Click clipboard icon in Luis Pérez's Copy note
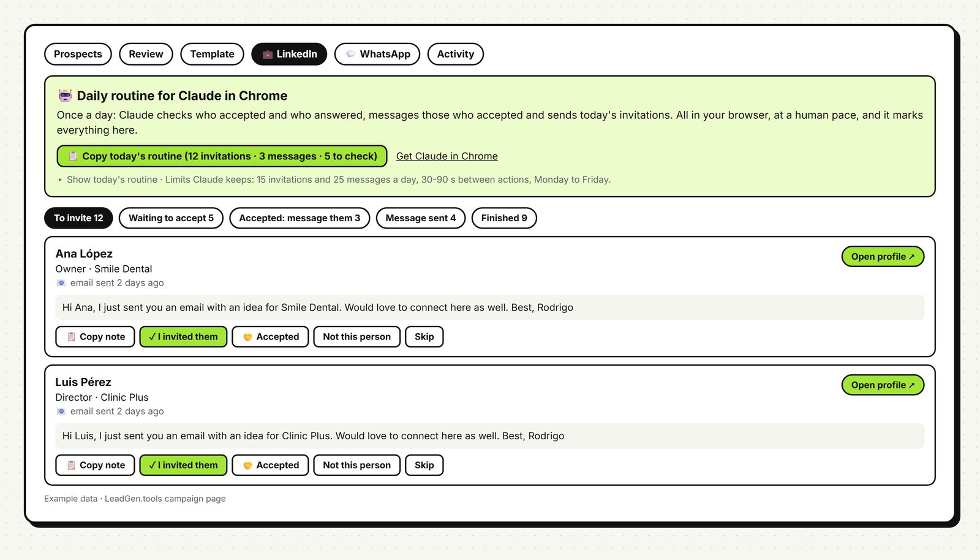Image resolution: width=980 pixels, height=560 pixels. click(71, 465)
